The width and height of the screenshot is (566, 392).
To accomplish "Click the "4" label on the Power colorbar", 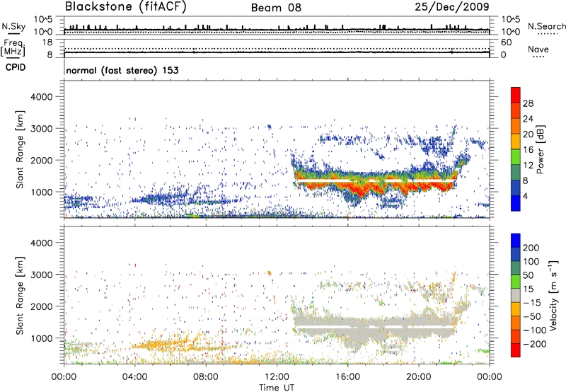I will [x=525, y=196].
